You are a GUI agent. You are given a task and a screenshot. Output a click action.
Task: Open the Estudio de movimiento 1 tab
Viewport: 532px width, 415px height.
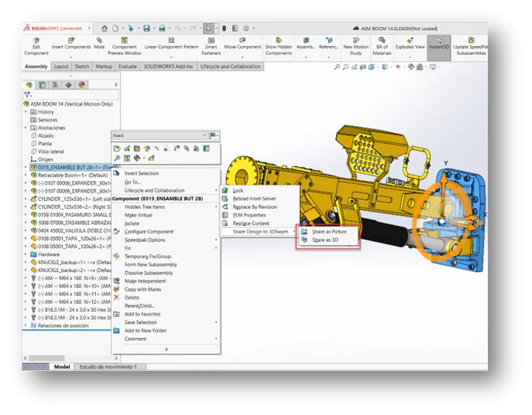[108, 366]
